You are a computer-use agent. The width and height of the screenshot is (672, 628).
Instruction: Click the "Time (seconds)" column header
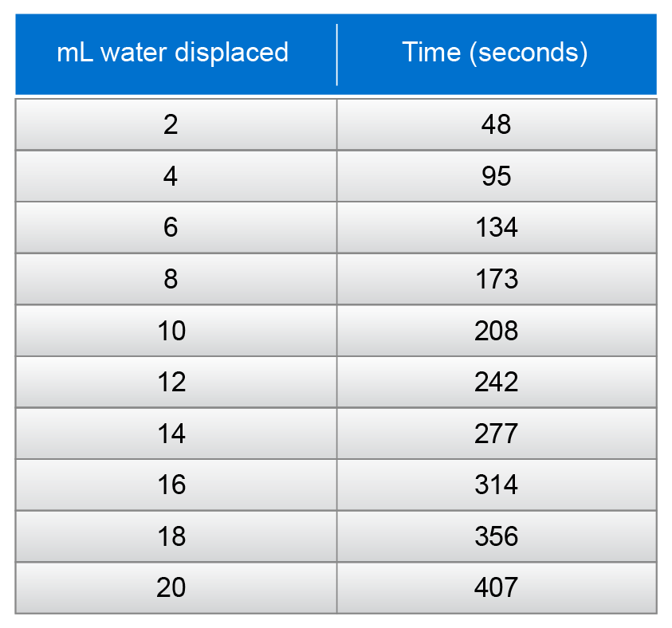click(x=495, y=53)
